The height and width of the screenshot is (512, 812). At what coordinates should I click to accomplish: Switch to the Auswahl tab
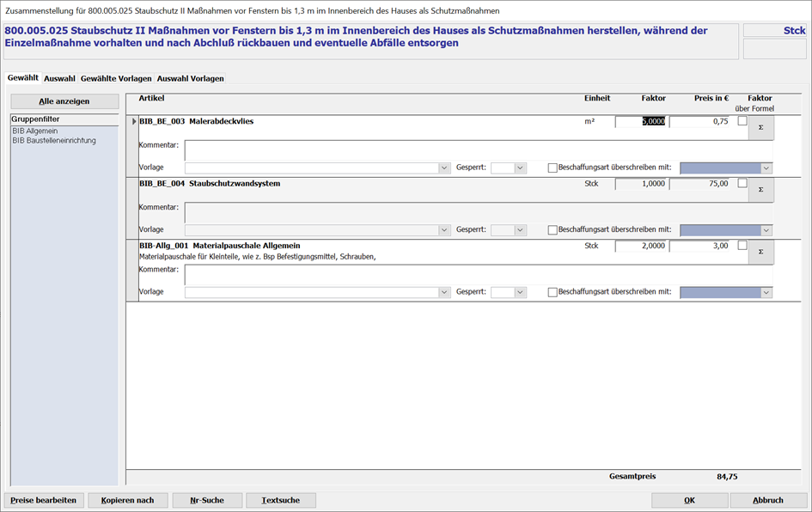coord(59,78)
